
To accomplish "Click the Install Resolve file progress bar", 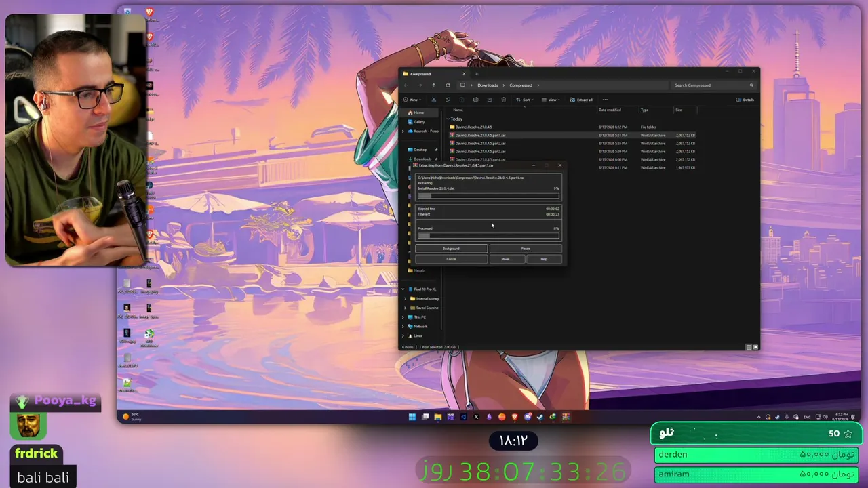I will click(488, 196).
